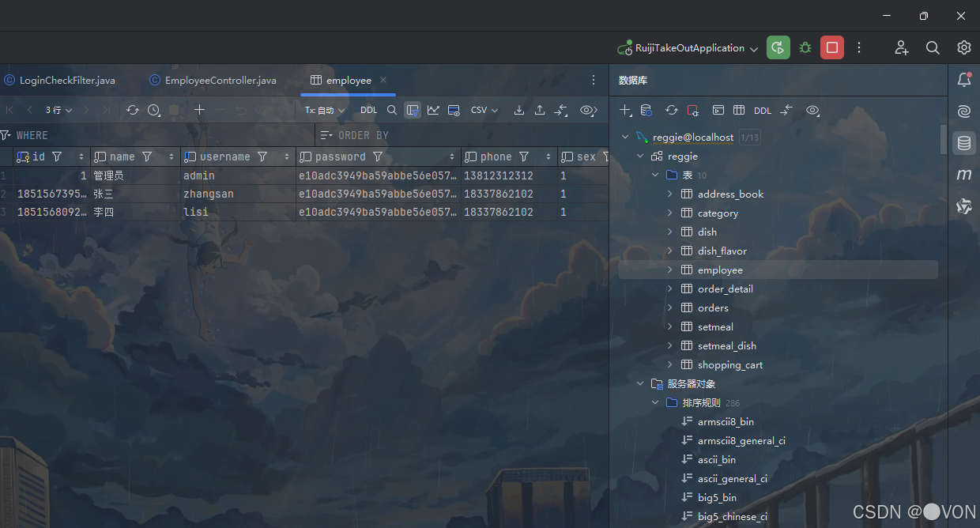Image resolution: width=980 pixels, height=528 pixels.
Task: Toggle the local filter button in the grid toolbar
Action: click(x=413, y=111)
